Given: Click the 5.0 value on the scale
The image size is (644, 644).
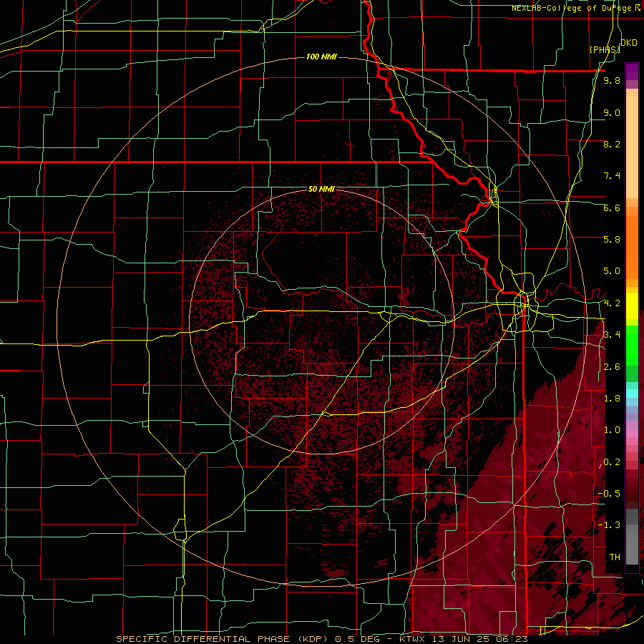Looking at the screenshot, I should [612, 271].
